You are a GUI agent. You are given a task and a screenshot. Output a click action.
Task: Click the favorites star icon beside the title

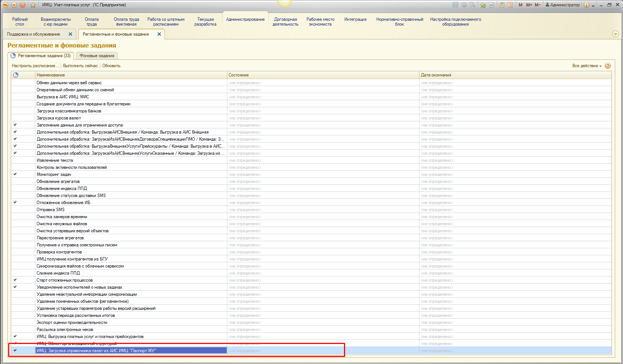click(33, 5)
